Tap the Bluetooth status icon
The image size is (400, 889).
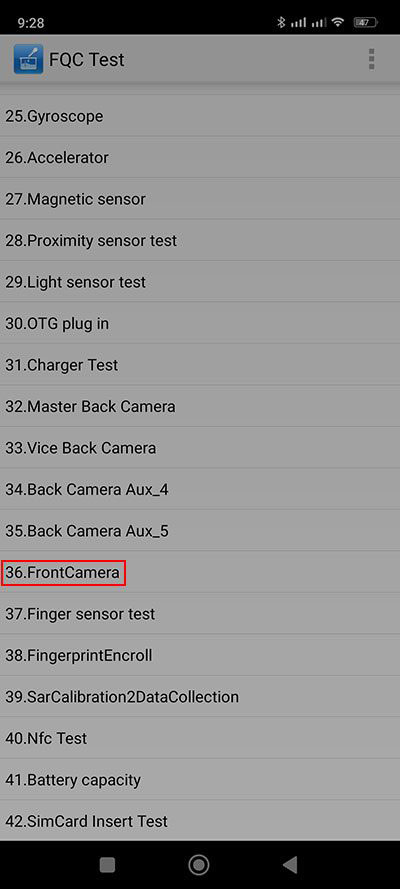tap(281, 23)
